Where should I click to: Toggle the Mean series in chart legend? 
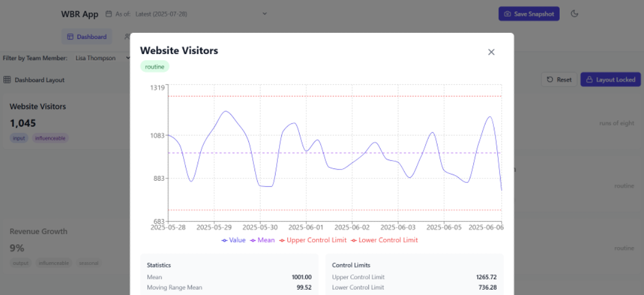coord(262,240)
